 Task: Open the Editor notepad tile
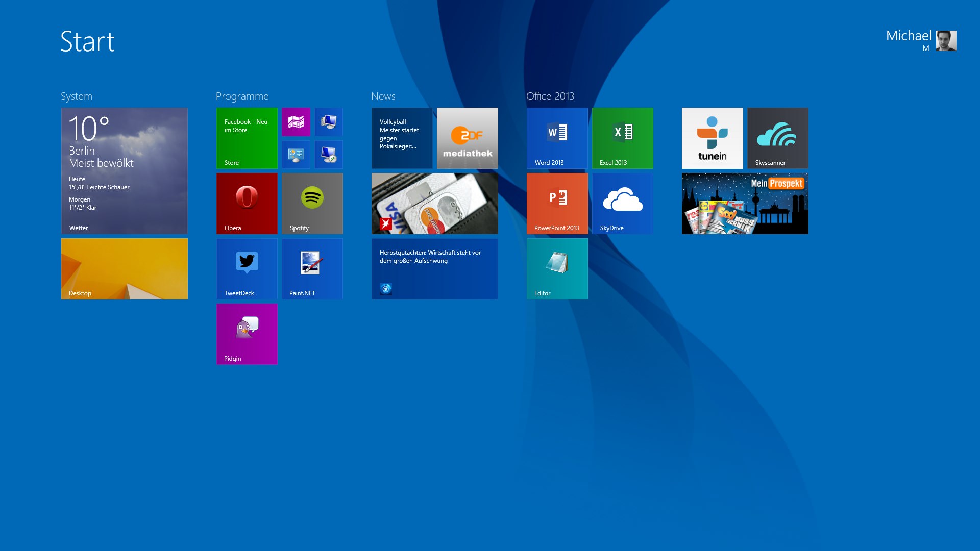pos(557,269)
